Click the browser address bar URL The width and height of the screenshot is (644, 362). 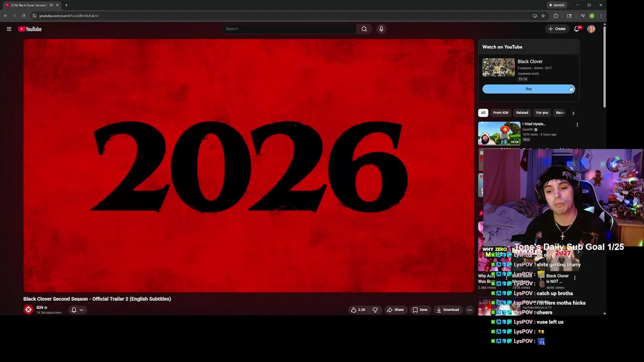click(69, 16)
